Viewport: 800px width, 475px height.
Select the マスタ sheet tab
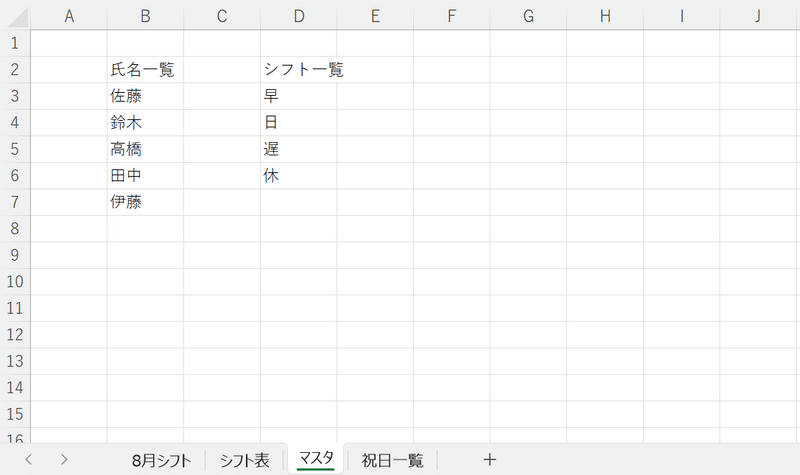[316, 458]
